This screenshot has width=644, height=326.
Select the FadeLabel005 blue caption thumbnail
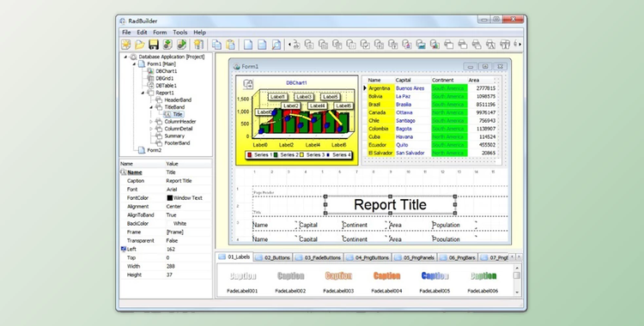pyautogui.click(x=435, y=276)
